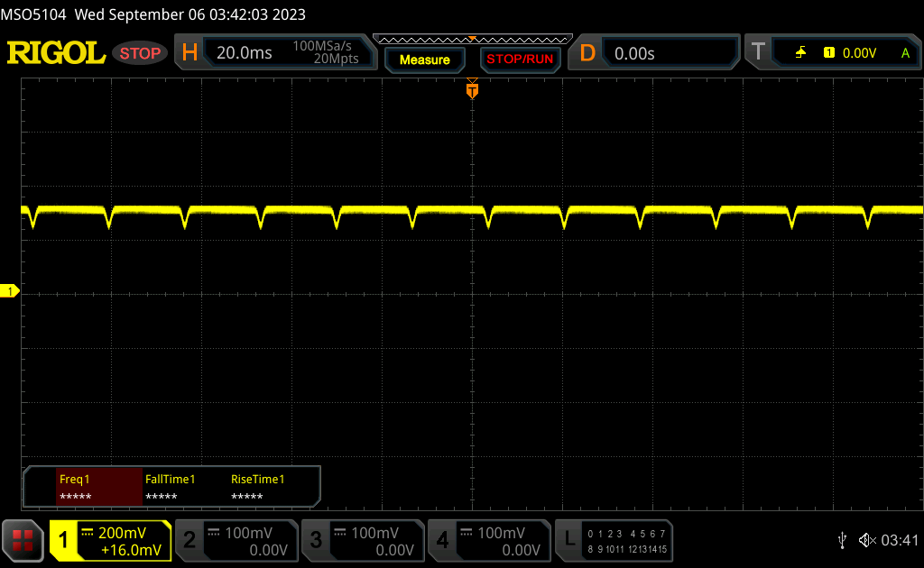Click the MSO5104 title header text

pos(153,14)
